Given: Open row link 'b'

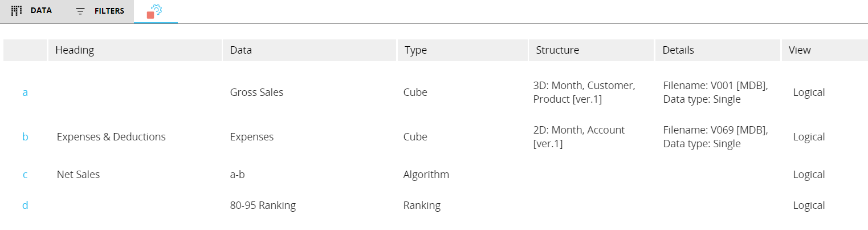Looking at the screenshot, I should click(x=25, y=137).
